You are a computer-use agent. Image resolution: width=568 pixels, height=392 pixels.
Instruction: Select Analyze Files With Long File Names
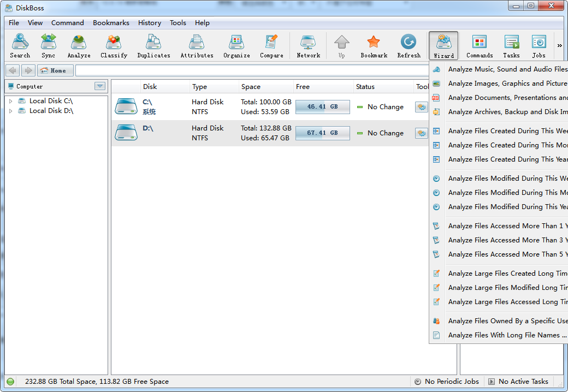tap(499, 335)
